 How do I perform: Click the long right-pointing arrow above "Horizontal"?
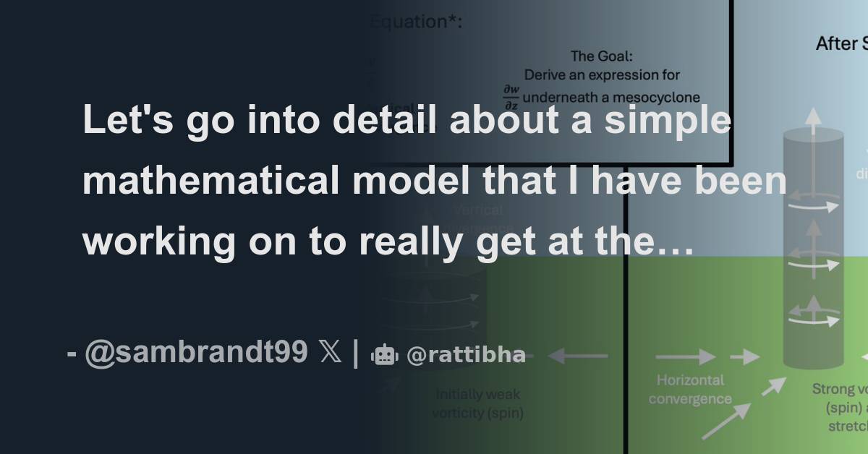(x=685, y=357)
